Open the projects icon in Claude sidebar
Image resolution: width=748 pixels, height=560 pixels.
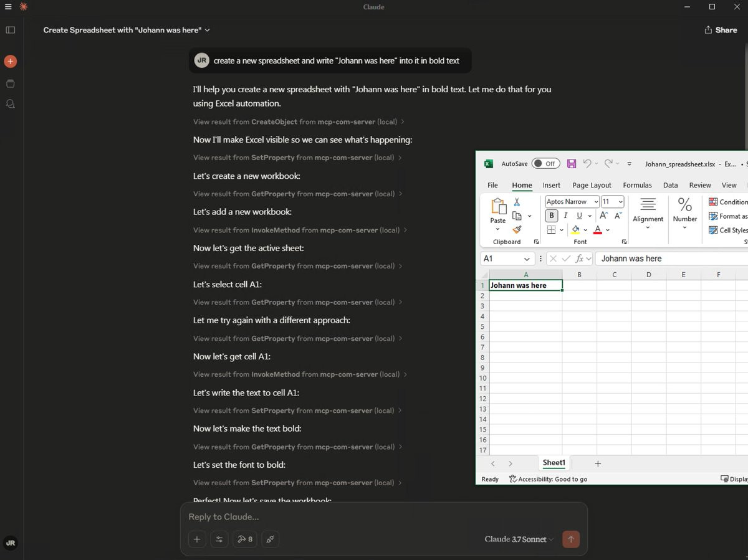coord(10,83)
